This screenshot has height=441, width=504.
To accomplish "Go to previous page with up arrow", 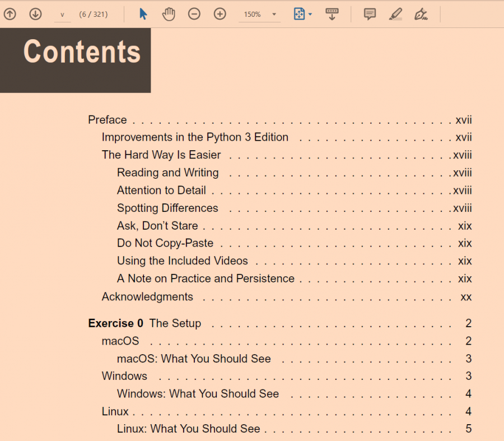I will coord(10,14).
